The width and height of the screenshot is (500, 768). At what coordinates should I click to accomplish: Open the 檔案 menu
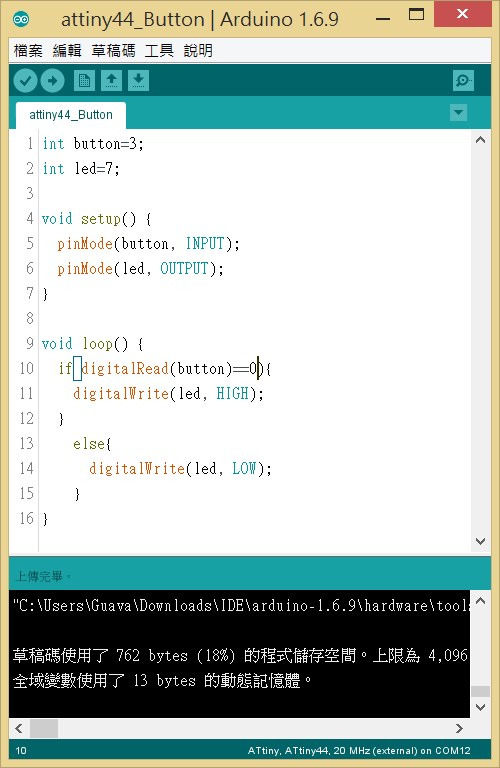(x=28, y=50)
